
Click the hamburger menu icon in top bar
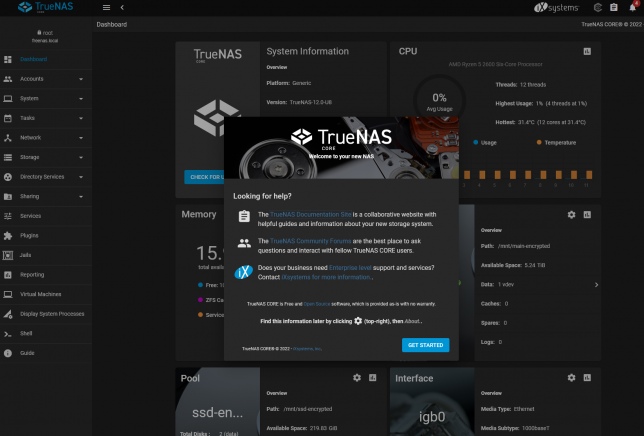click(x=106, y=7)
